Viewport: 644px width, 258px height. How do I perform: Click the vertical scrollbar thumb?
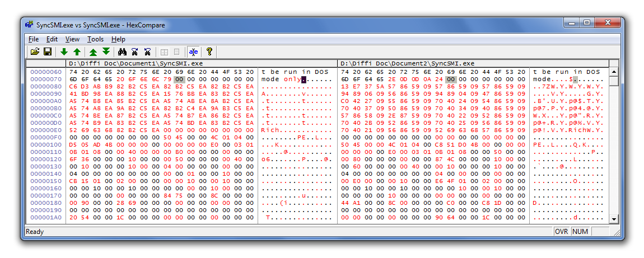[614, 81]
